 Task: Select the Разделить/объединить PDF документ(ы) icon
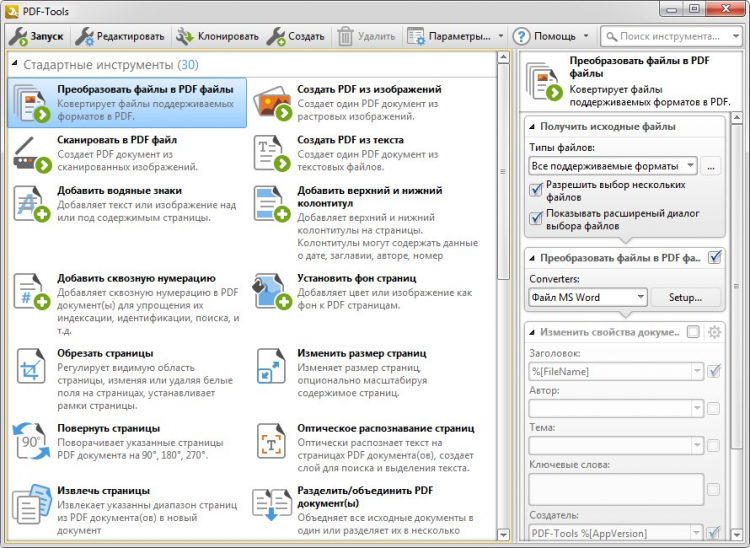click(x=272, y=504)
